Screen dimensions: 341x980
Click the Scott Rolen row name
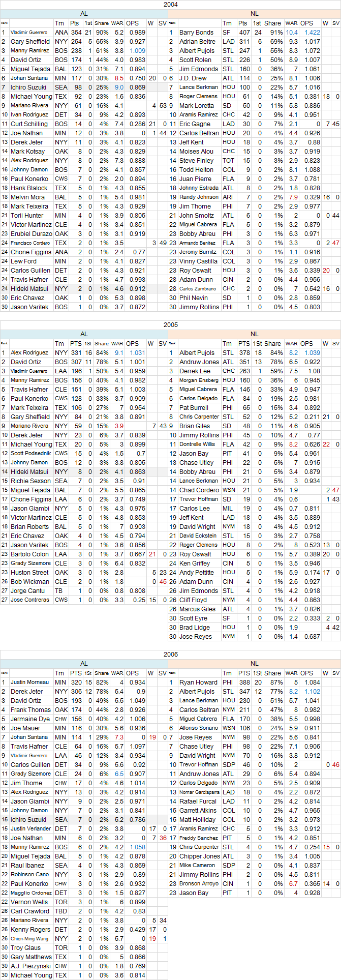point(199,60)
